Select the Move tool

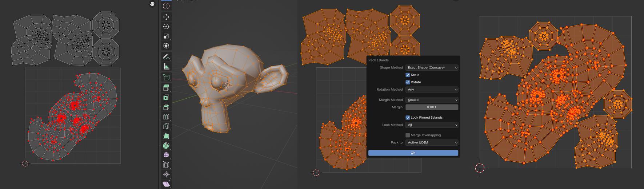click(166, 17)
